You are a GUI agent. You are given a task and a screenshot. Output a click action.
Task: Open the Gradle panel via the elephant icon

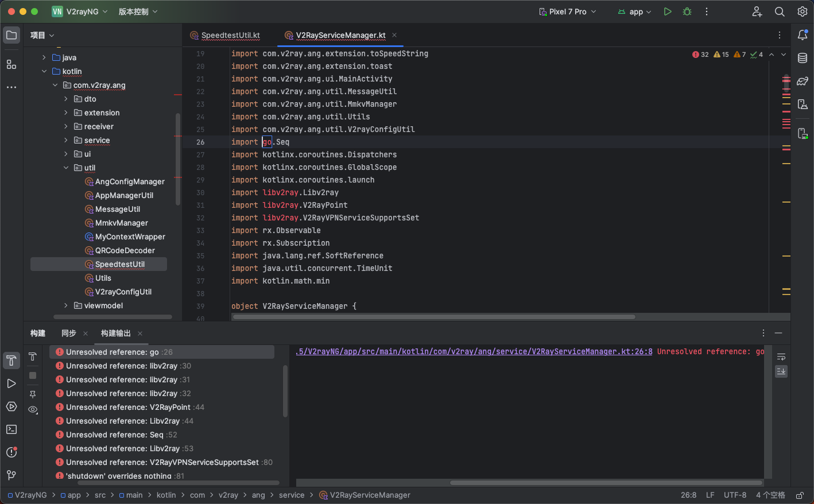coord(802,81)
